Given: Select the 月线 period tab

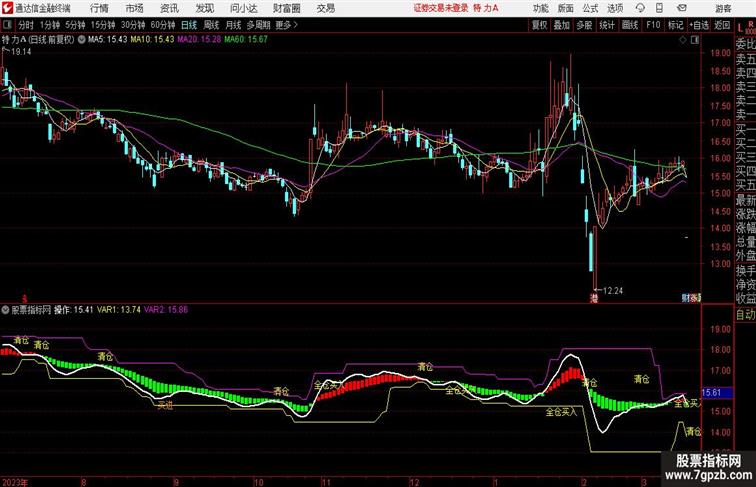Looking at the screenshot, I should [233, 25].
